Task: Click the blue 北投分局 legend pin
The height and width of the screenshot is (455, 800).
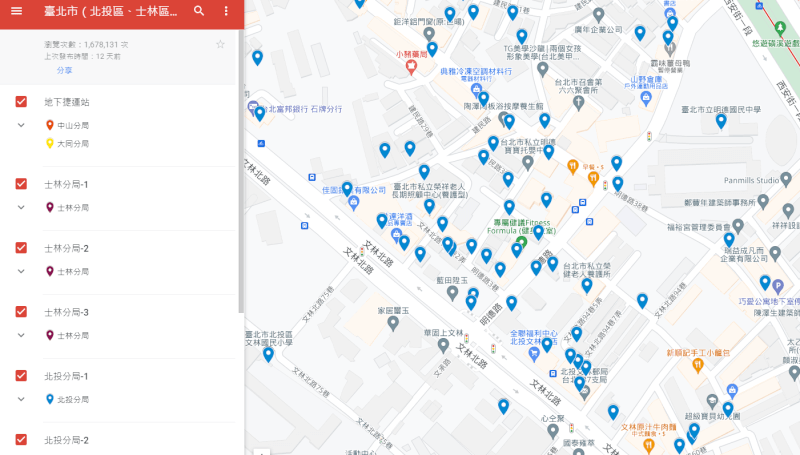Action: pos(49,399)
